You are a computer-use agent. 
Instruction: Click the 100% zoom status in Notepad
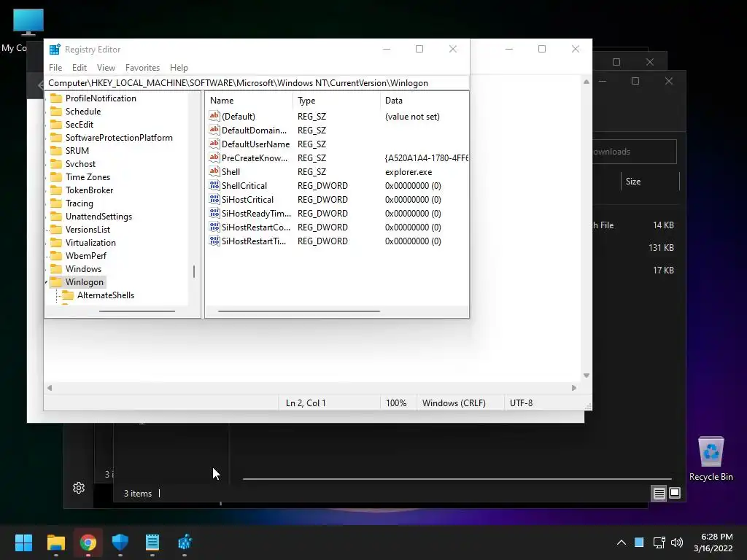click(396, 402)
